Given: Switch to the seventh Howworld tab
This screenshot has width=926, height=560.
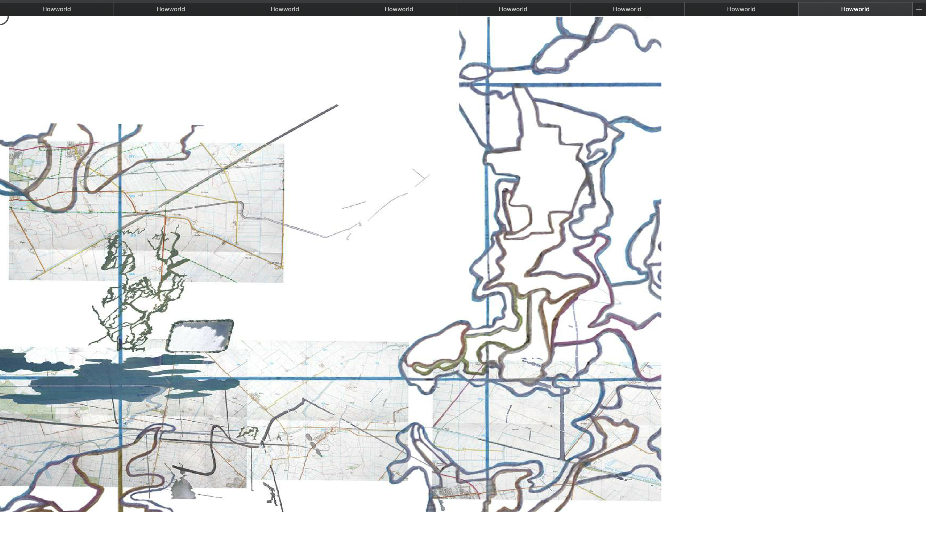Looking at the screenshot, I should [741, 9].
